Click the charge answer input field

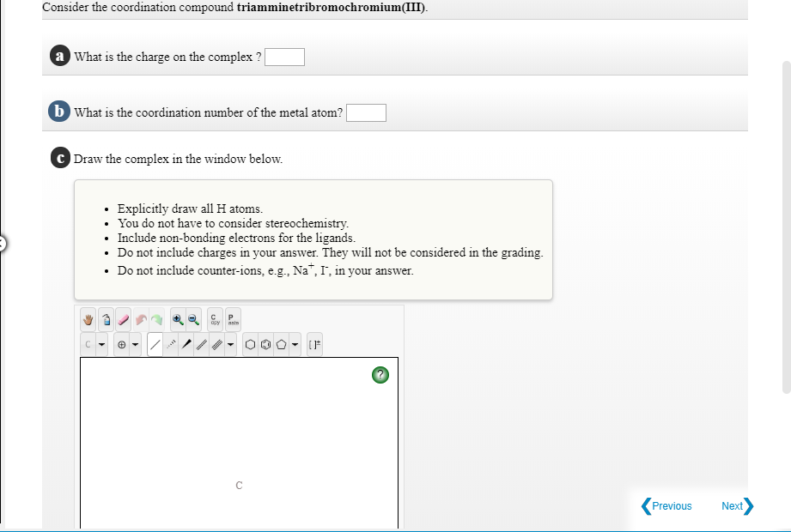[x=284, y=57]
